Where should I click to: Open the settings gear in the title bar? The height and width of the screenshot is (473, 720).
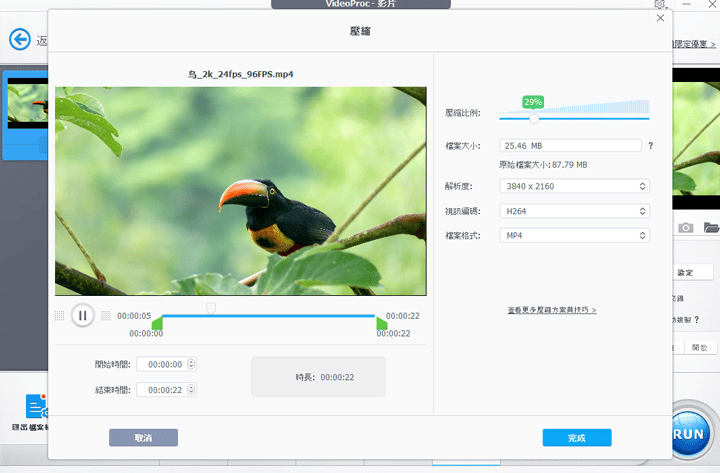[660, 4]
